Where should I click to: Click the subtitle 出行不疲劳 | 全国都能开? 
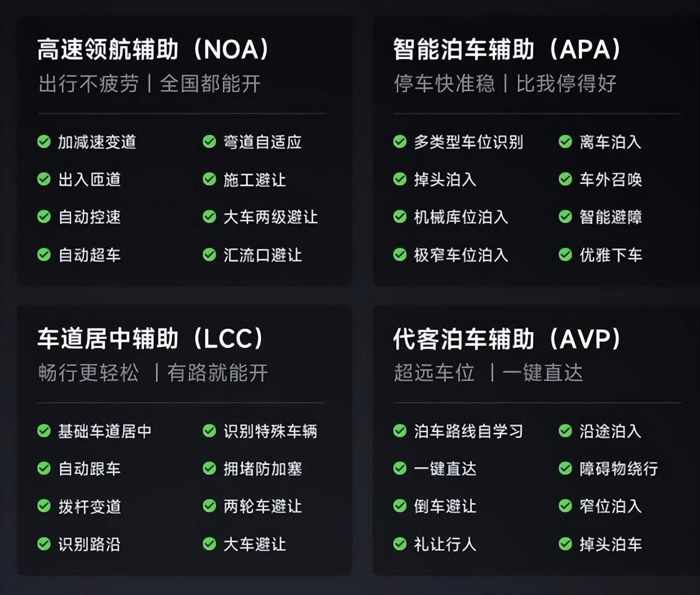(149, 84)
